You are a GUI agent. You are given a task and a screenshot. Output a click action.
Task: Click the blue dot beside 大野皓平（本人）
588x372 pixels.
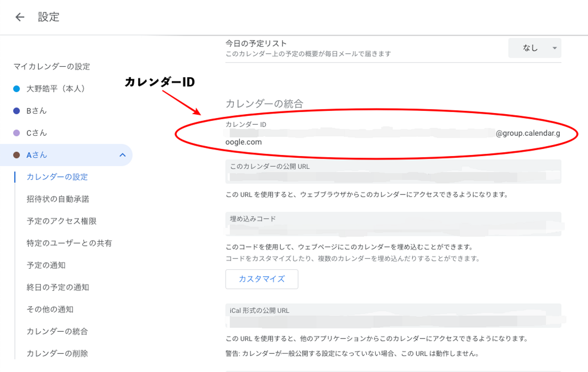click(17, 89)
